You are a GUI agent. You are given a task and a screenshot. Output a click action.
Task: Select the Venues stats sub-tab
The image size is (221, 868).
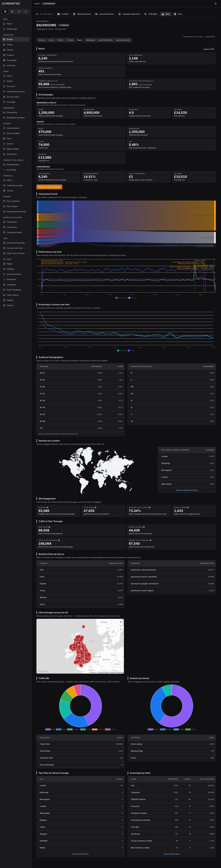pos(42,40)
